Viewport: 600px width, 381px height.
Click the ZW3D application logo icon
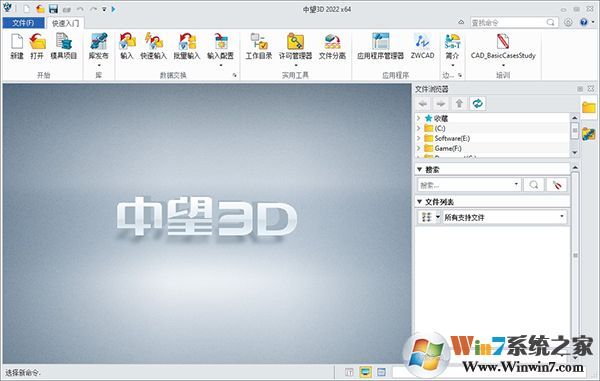coord(8,8)
